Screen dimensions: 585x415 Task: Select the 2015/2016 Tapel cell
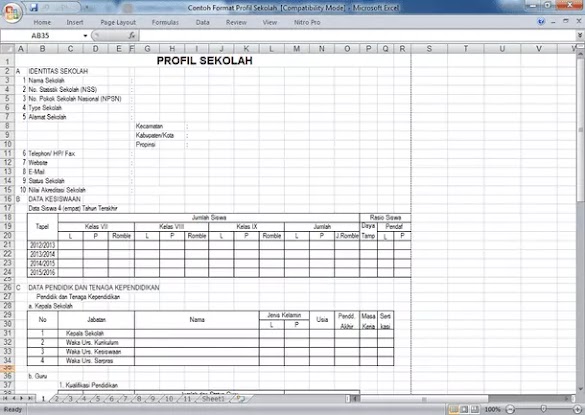coord(43,272)
